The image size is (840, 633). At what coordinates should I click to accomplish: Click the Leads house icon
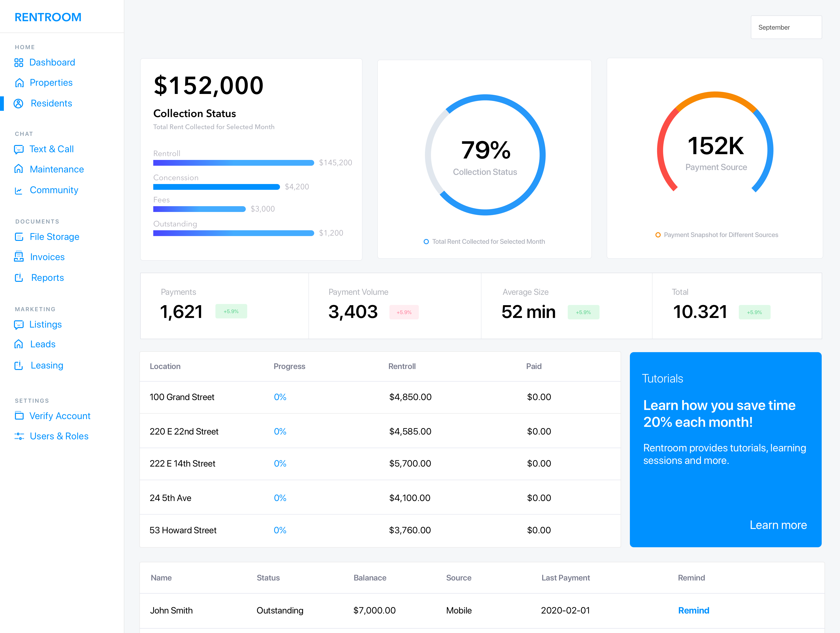[x=19, y=344]
